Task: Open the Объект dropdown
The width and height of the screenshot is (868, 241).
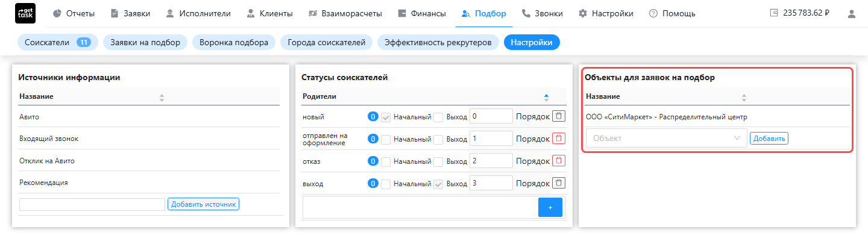Action: pyautogui.click(x=667, y=138)
